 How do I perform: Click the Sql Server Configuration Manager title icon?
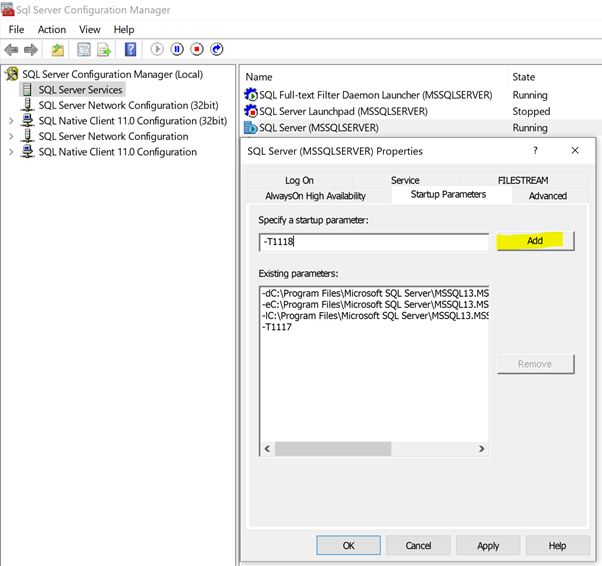tap(8, 9)
